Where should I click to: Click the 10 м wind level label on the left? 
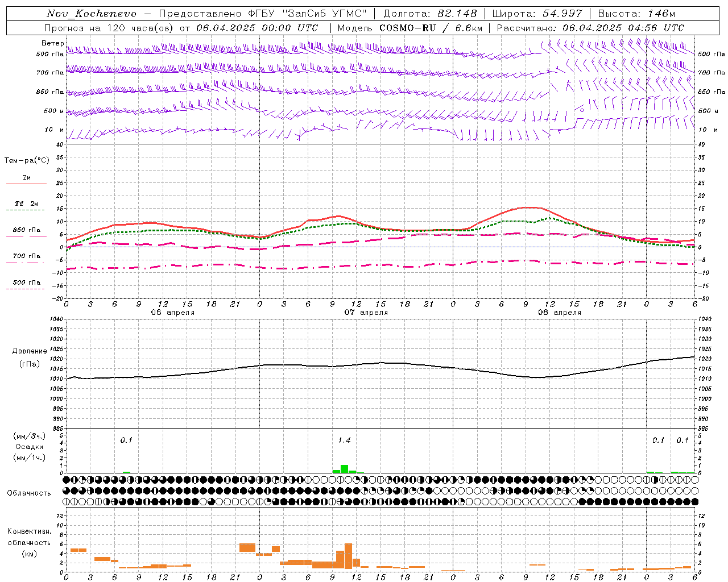(x=54, y=130)
